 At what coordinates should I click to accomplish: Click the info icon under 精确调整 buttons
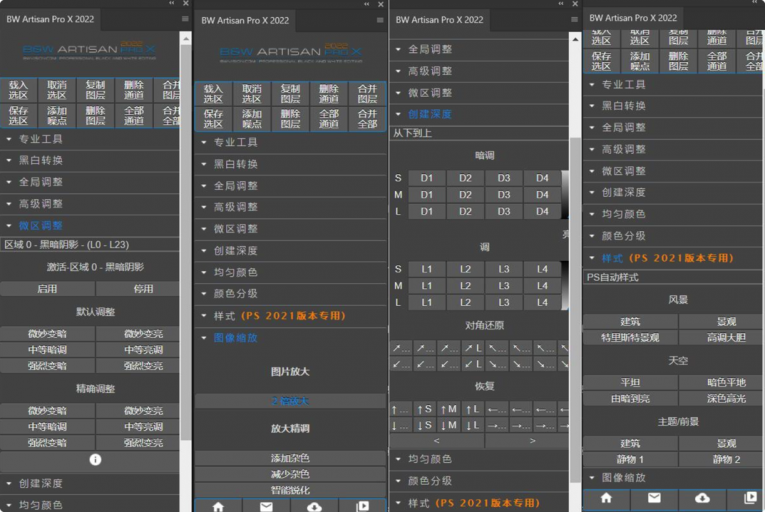(95, 459)
